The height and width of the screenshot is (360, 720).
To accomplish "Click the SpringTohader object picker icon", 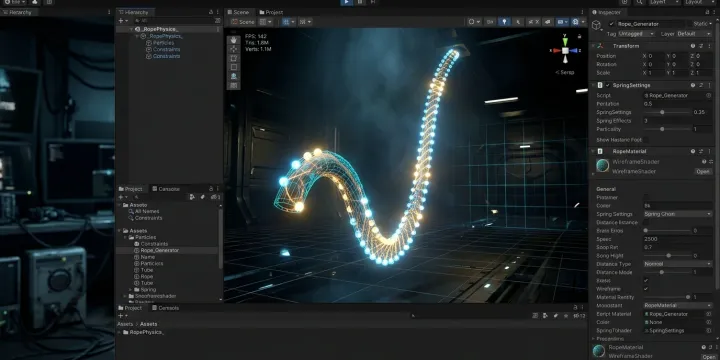I will click(708, 331).
